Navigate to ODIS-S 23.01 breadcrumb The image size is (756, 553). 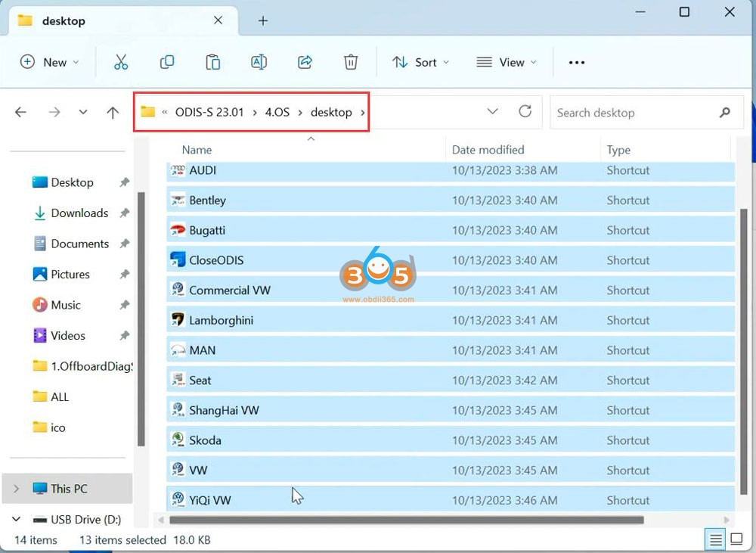point(209,113)
